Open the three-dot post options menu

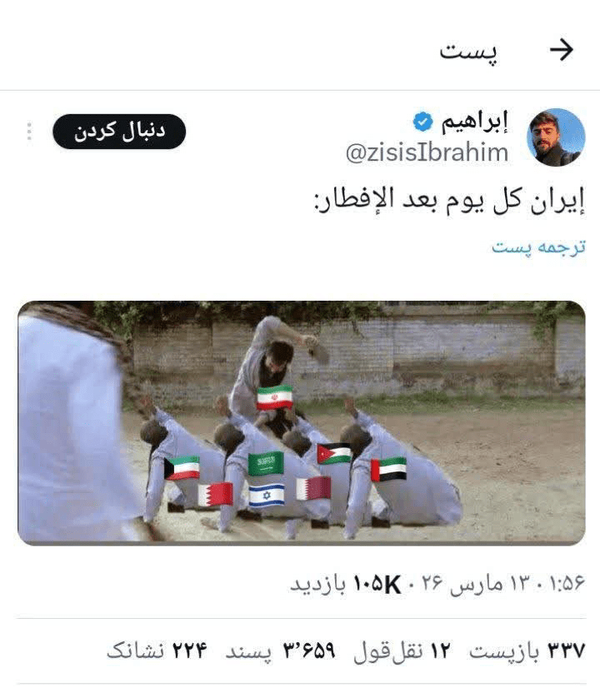click(x=29, y=131)
